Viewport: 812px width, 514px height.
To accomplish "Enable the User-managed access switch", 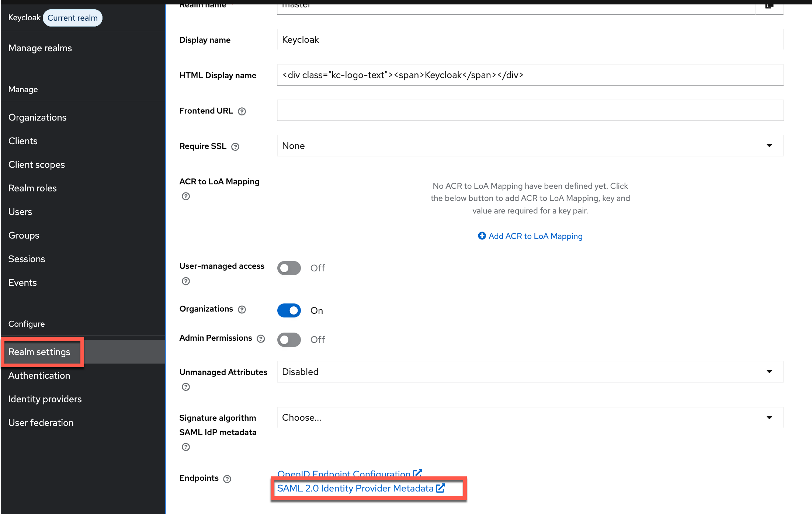I will tap(289, 268).
